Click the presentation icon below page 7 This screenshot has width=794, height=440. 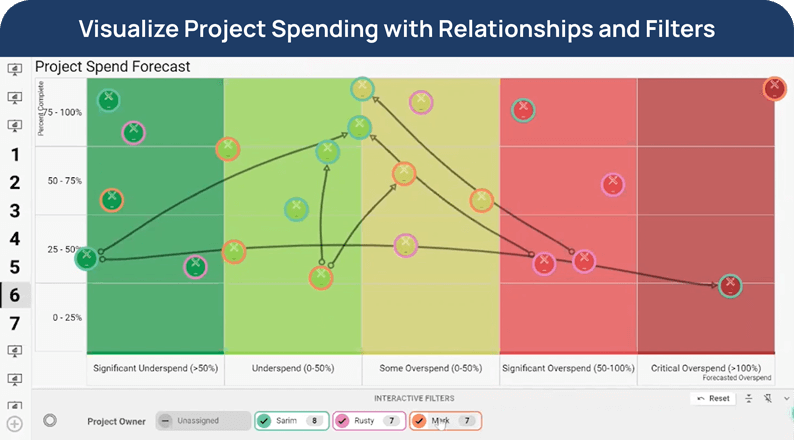pos(14,351)
